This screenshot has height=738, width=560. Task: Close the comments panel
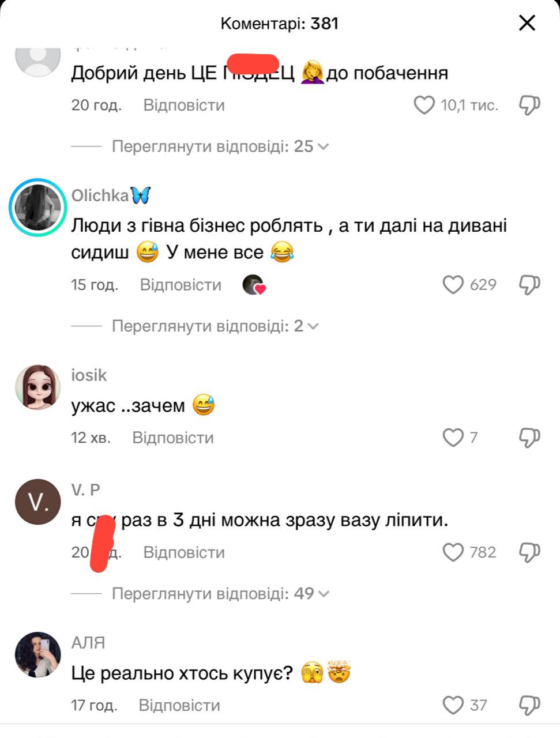527,23
